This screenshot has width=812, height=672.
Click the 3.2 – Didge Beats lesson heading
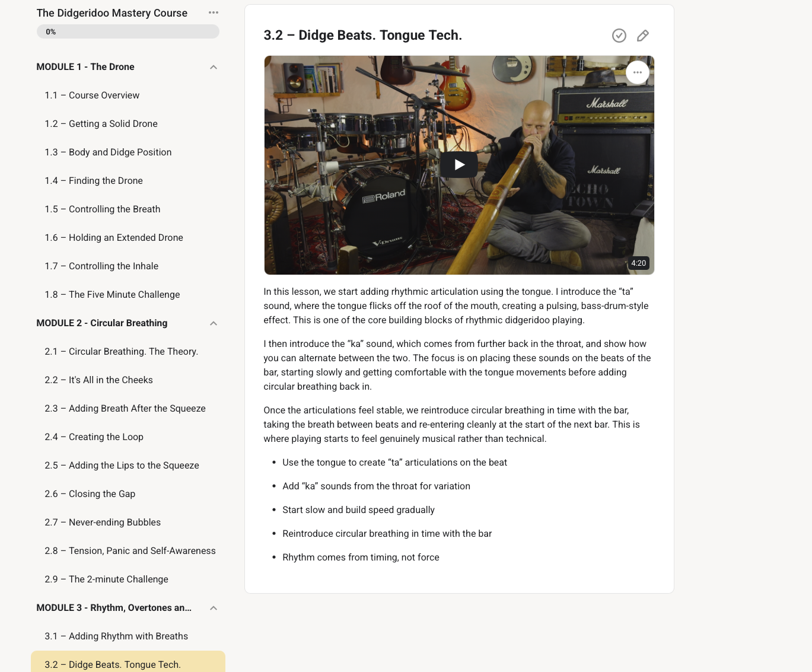coord(362,36)
